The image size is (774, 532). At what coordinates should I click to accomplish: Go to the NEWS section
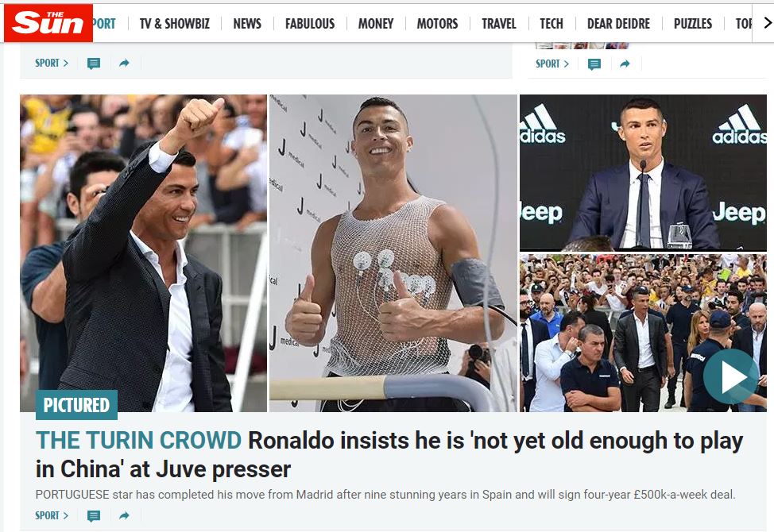(x=247, y=23)
